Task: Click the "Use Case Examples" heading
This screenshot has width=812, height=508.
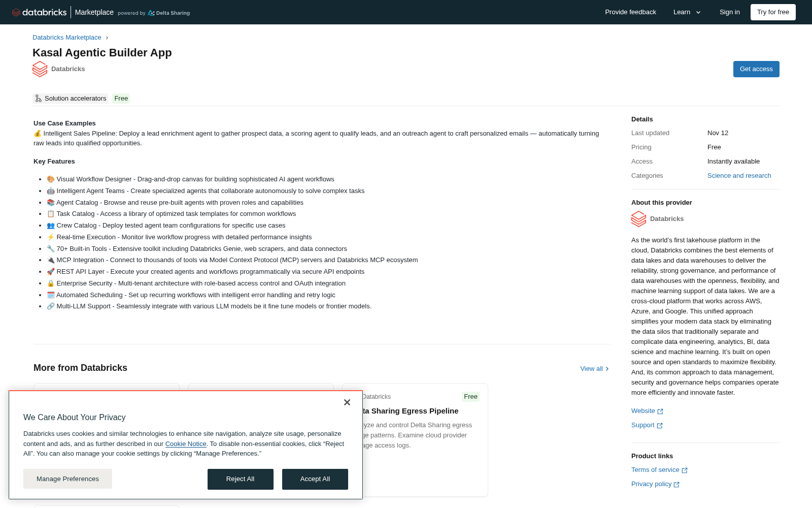Action: tap(64, 123)
